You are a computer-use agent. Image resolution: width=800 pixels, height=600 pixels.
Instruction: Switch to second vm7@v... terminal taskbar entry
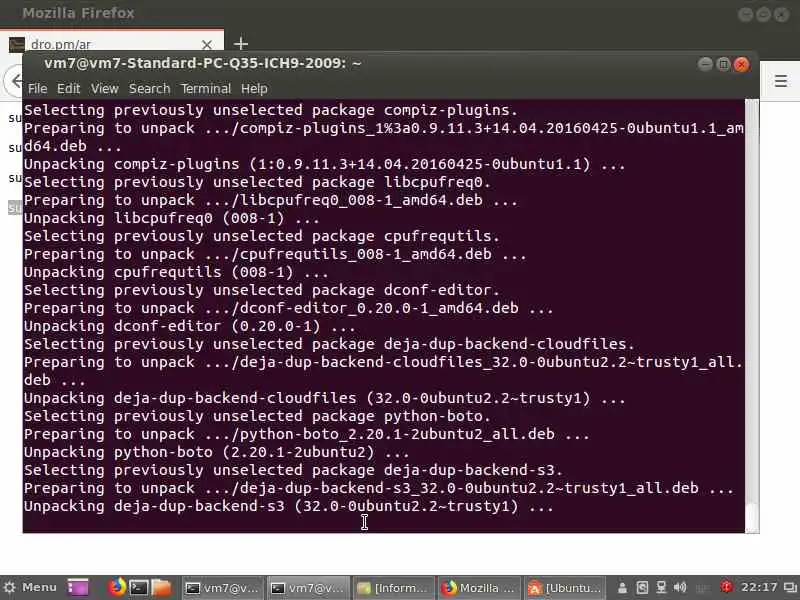308,588
